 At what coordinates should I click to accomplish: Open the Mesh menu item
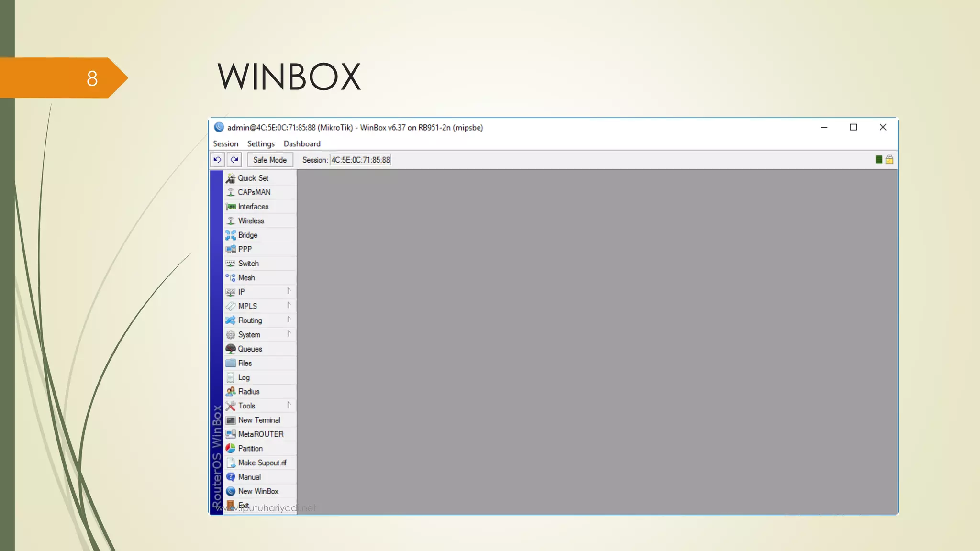(260, 277)
